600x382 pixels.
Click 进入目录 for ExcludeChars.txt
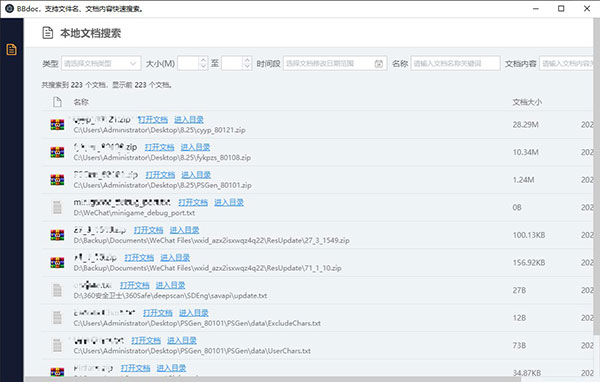[x=194, y=313]
